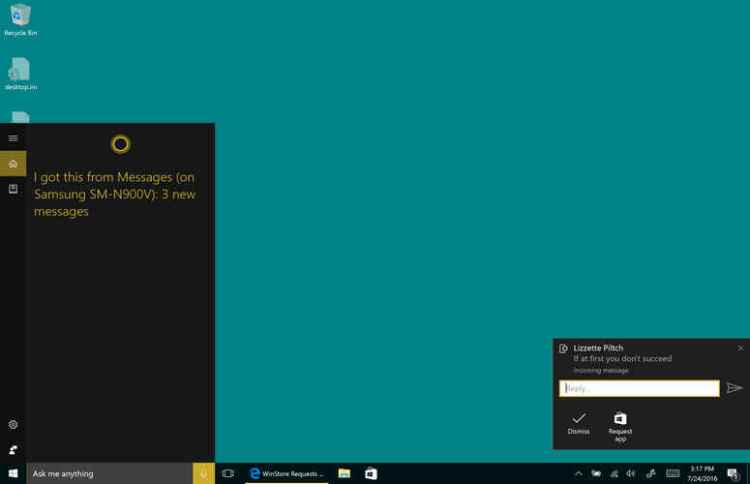Open the Cortana hamburger menu
The height and width of the screenshot is (484, 750).
(x=13, y=138)
